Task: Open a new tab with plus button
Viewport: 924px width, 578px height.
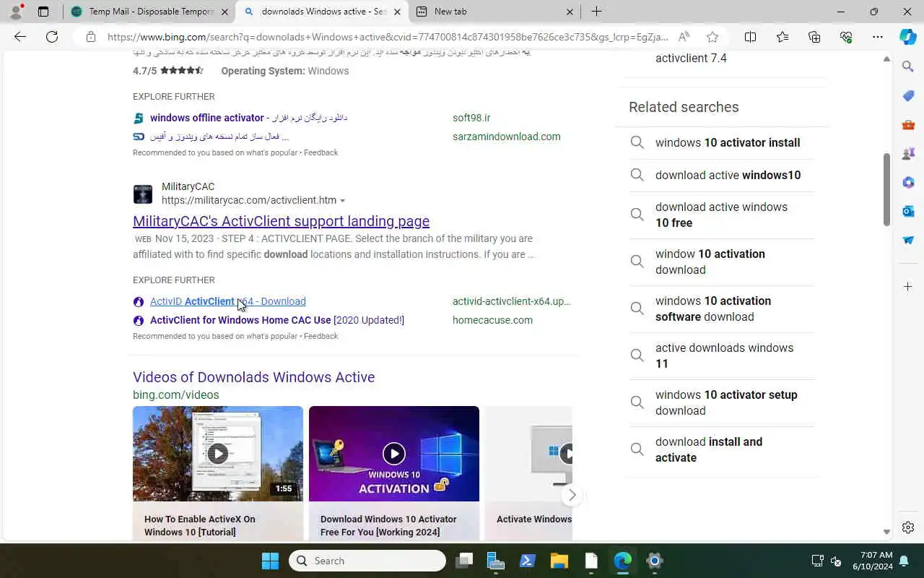Action: point(596,12)
